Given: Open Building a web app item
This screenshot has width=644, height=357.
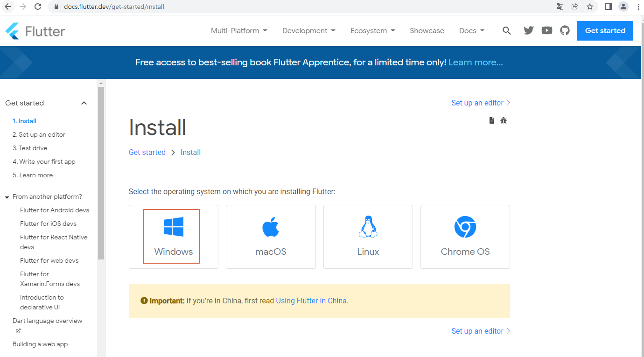Looking at the screenshot, I should pyautogui.click(x=40, y=344).
